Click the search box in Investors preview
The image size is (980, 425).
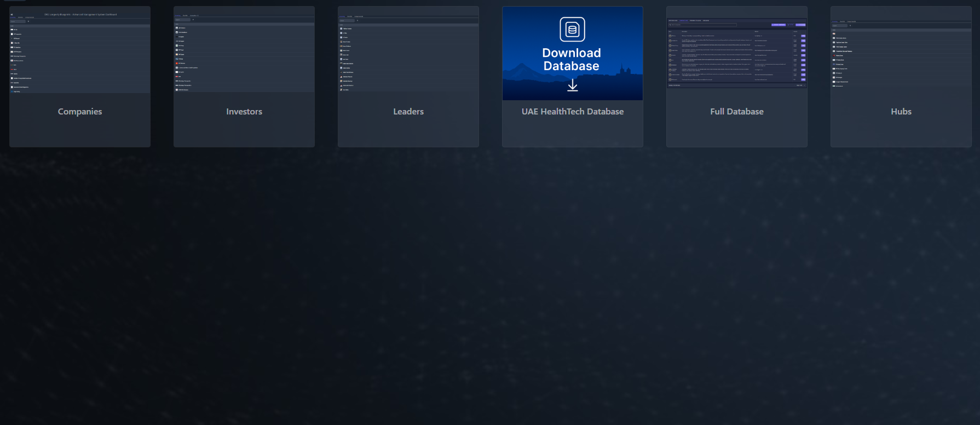[x=182, y=20]
